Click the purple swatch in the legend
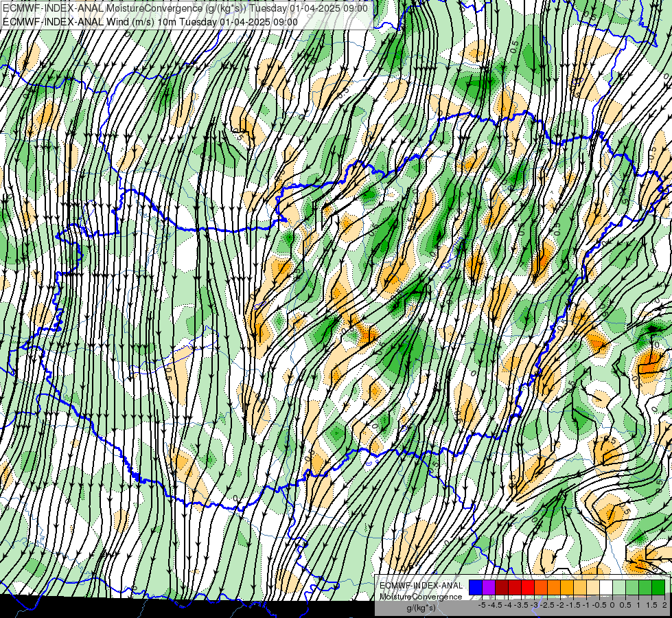 coord(489,587)
